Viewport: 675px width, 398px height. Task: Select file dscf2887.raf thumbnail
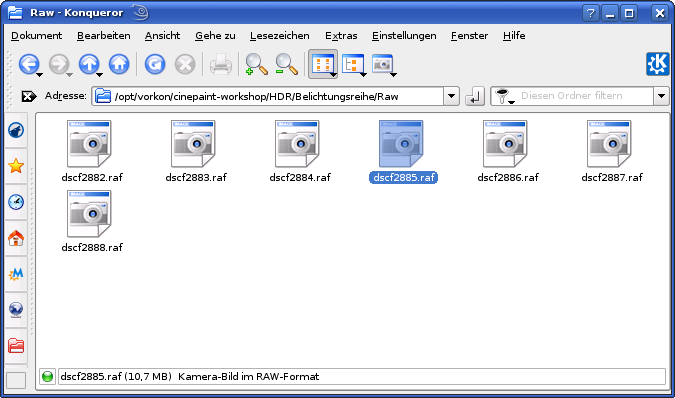[609, 144]
